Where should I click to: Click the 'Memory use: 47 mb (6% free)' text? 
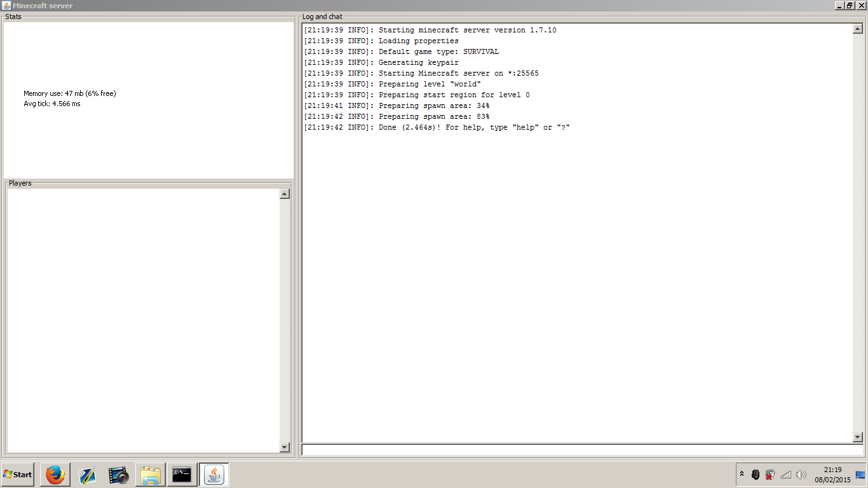[x=70, y=93]
